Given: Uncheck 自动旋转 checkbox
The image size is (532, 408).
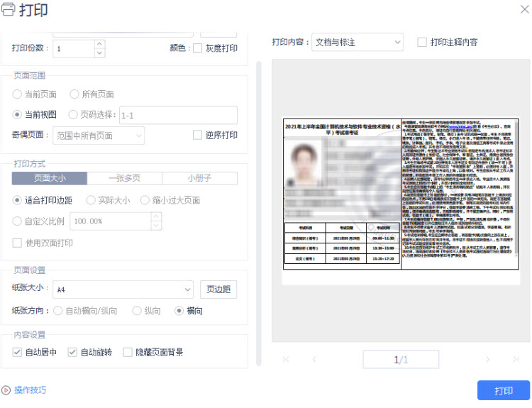Looking at the screenshot, I should 72,353.
